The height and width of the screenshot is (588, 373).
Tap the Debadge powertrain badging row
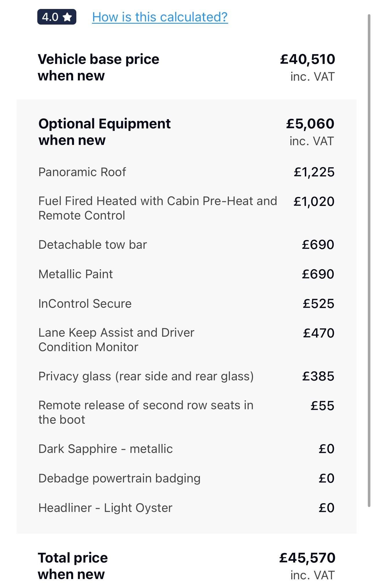186,478
